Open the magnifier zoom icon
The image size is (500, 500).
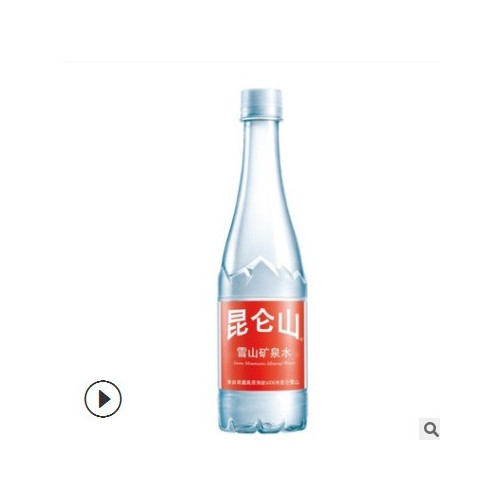point(429,429)
